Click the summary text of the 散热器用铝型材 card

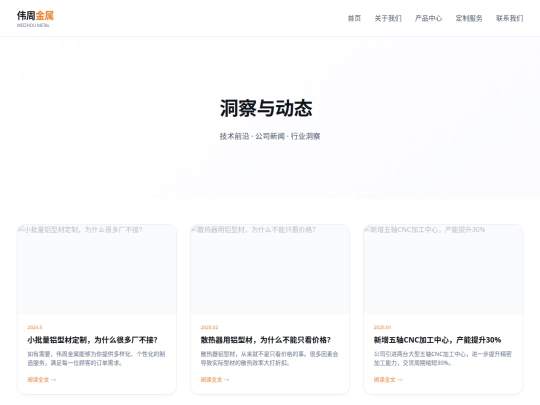point(270,359)
